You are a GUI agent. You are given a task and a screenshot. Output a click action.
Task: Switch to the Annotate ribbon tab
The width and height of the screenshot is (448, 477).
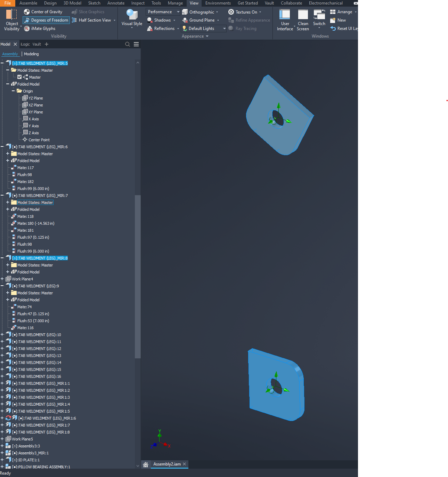[x=116, y=3]
